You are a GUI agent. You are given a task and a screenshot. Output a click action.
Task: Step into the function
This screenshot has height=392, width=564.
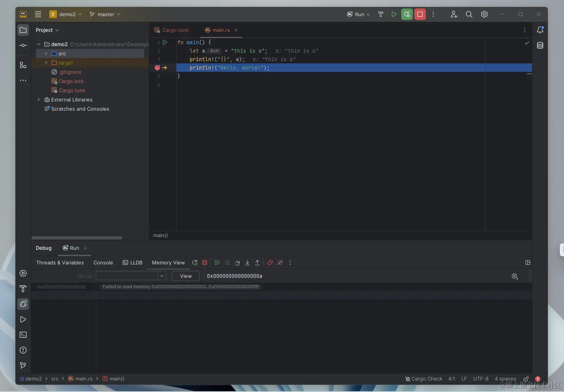247,262
